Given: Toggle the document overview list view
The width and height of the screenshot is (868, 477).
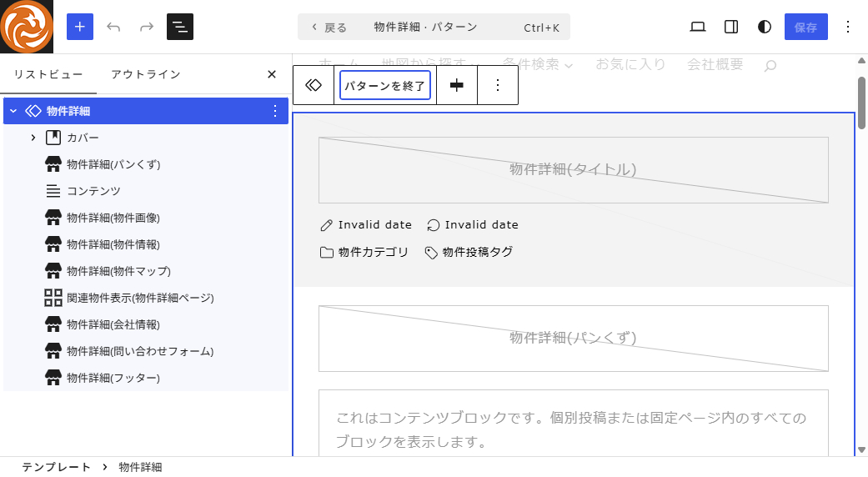Looking at the screenshot, I should [x=180, y=27].
